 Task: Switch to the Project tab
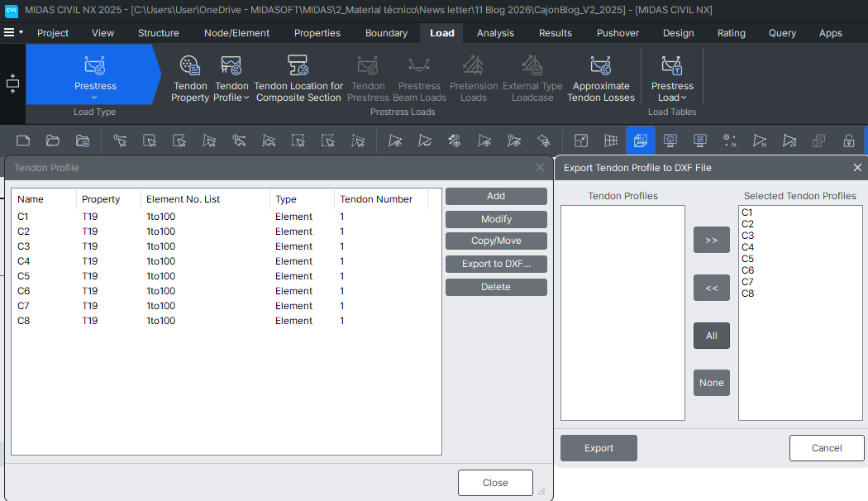pos(53,33)
